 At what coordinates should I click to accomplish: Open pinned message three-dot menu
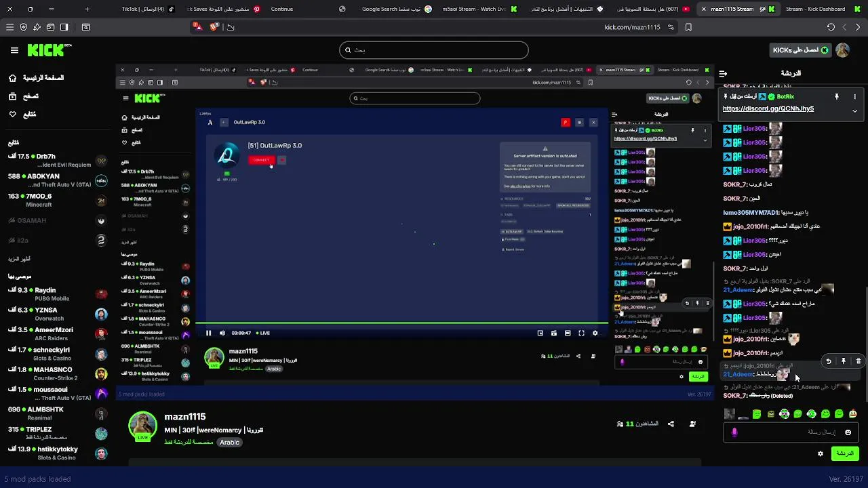pos(854,97)
